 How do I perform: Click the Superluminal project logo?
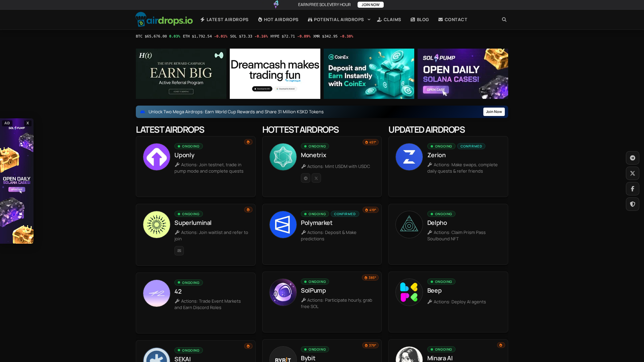(157, 225)
